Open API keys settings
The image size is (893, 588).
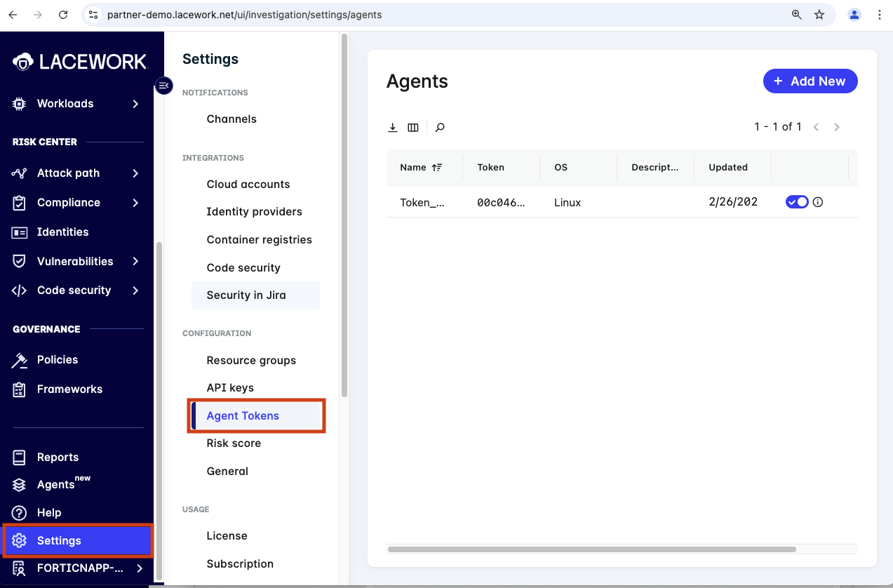tap(230, 388)
